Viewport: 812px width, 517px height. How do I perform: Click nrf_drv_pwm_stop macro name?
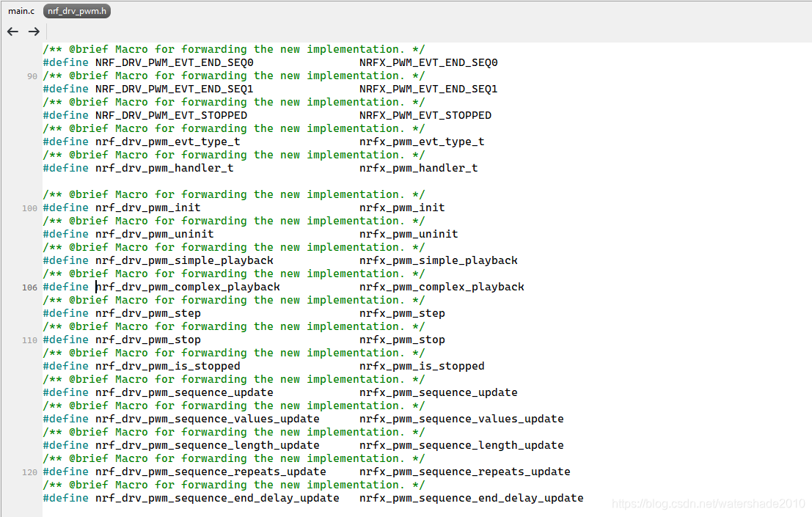click(x=148, y=340)
